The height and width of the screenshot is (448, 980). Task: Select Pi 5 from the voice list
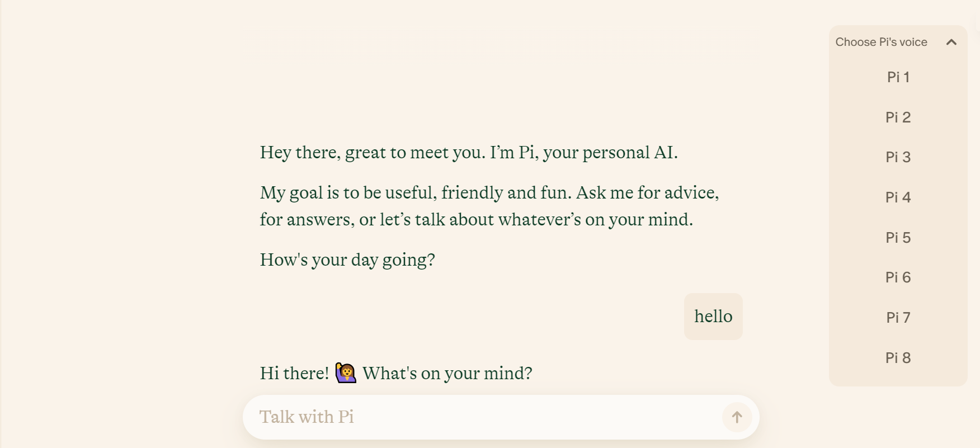coord(898,237)
